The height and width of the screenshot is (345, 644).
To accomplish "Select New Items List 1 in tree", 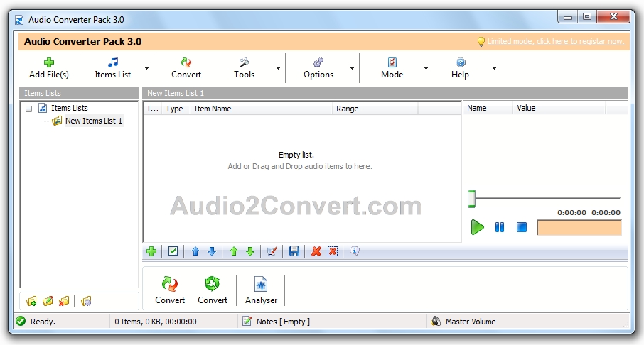I will pos(94,121).
